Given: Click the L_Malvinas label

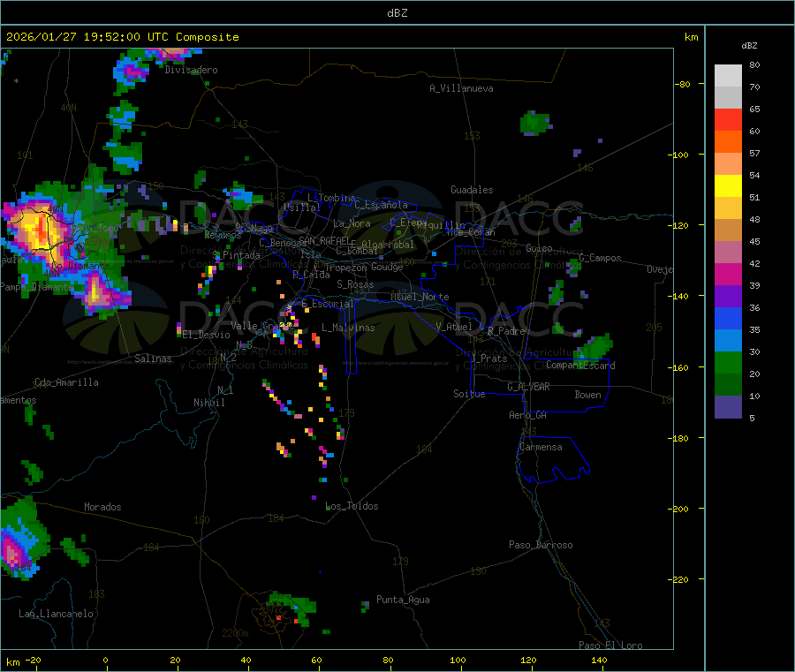Looking at the screenshot, I should coord(348,328).
